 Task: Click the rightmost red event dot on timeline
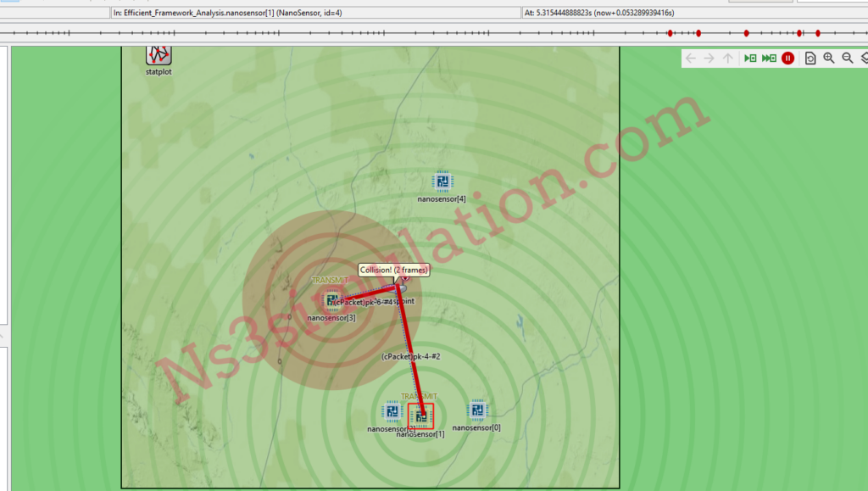[818, 33]
